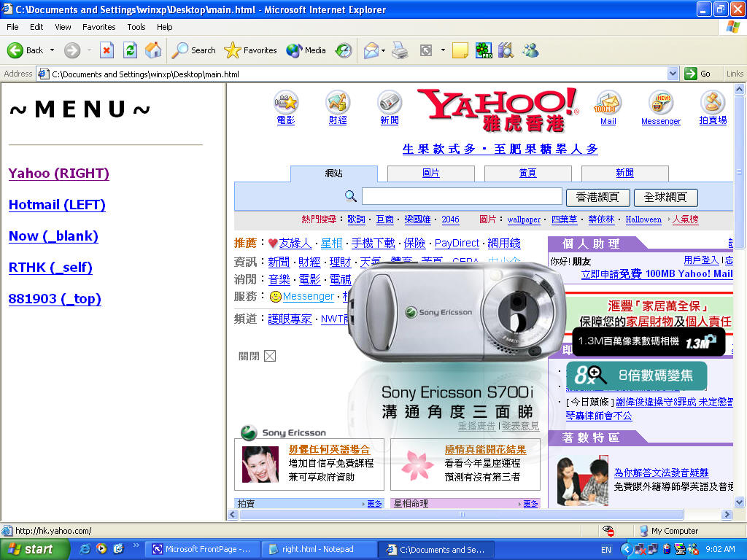Click the Yahoo 新聞 newspaper icon
Screen dimensions: 747x560
tap(390, 102)
